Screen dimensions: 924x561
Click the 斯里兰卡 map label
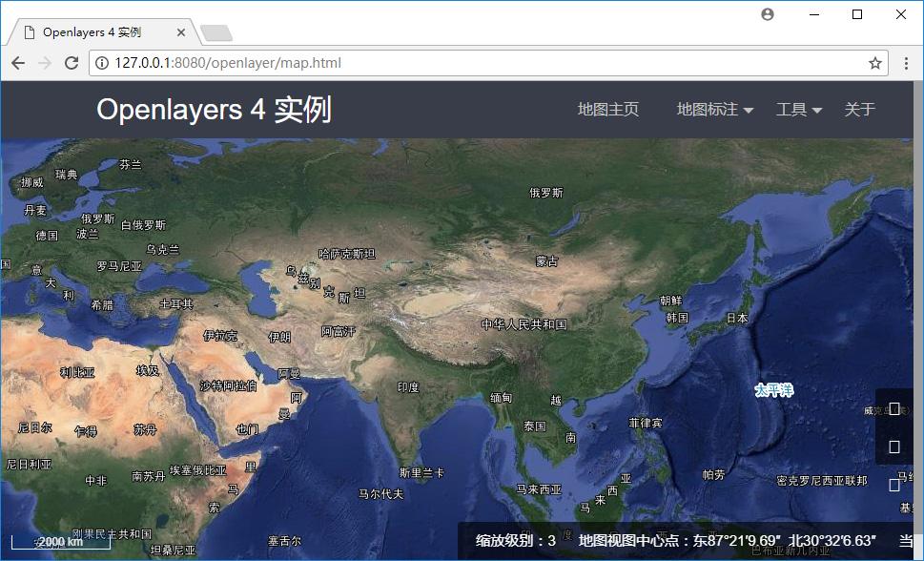point(421,472)
